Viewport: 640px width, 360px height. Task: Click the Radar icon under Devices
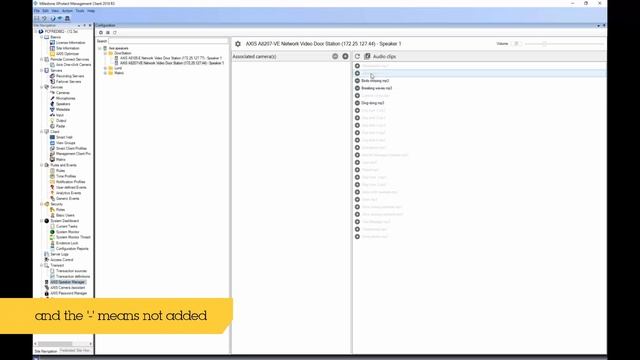click(52, 126)
